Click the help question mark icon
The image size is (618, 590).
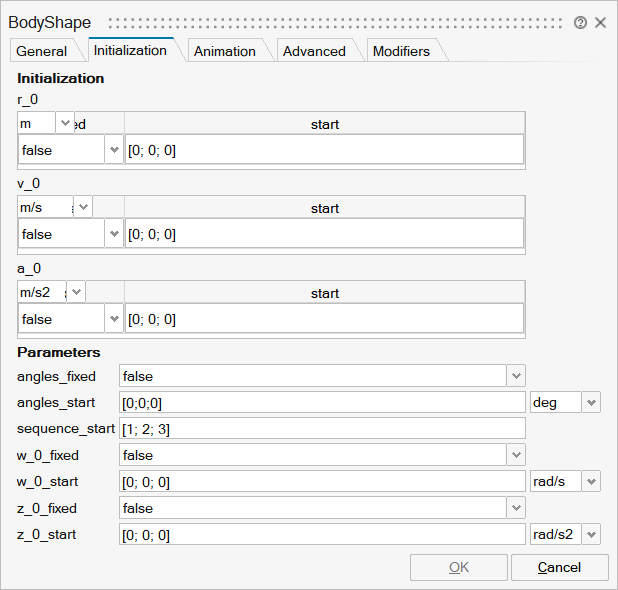(581, 22)
